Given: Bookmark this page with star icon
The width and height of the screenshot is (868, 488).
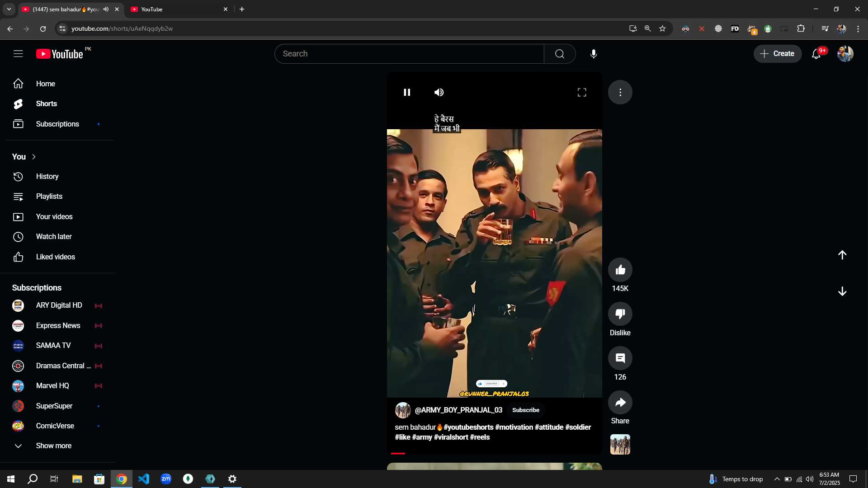Looking at the screenshot, I should pyautogui.click(x=662, y=28).
